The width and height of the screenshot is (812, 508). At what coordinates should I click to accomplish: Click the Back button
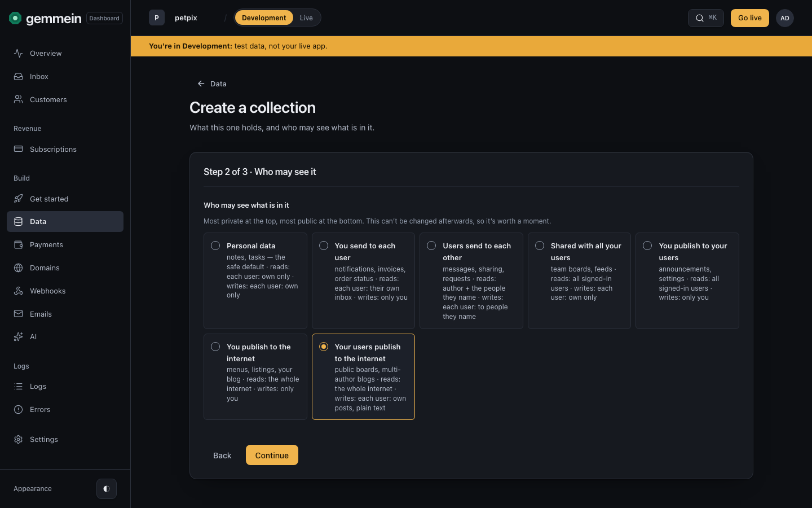click(222, 456)
